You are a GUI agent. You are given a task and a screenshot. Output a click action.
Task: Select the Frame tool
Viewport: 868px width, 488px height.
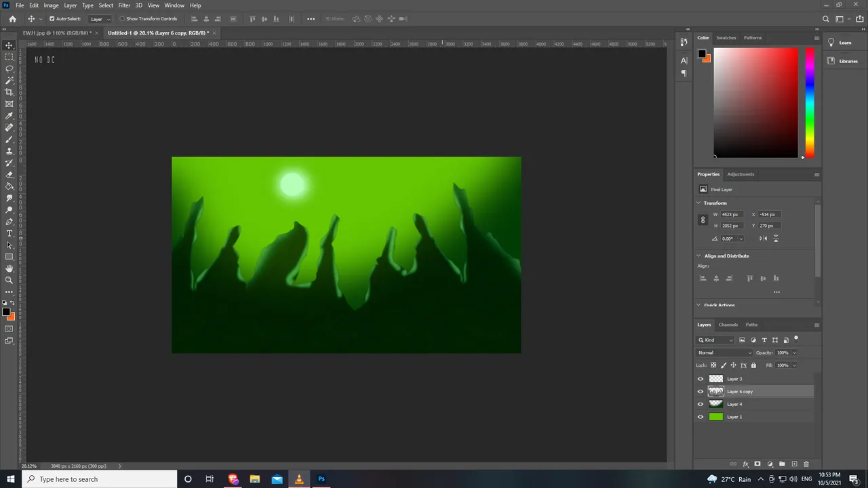[9, 104]
